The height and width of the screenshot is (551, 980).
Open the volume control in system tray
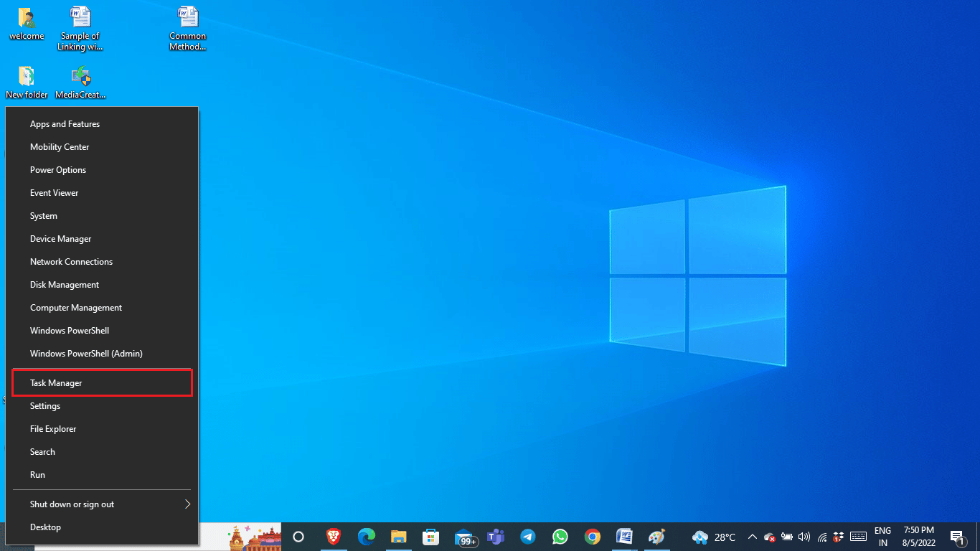pos(804,537)
